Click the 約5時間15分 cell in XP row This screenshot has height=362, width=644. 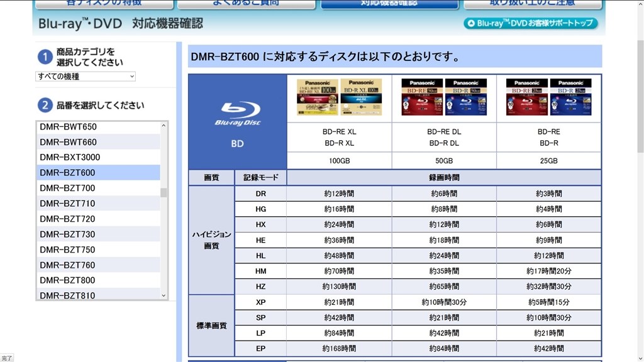pyautogui.click(x=548, y=302)
